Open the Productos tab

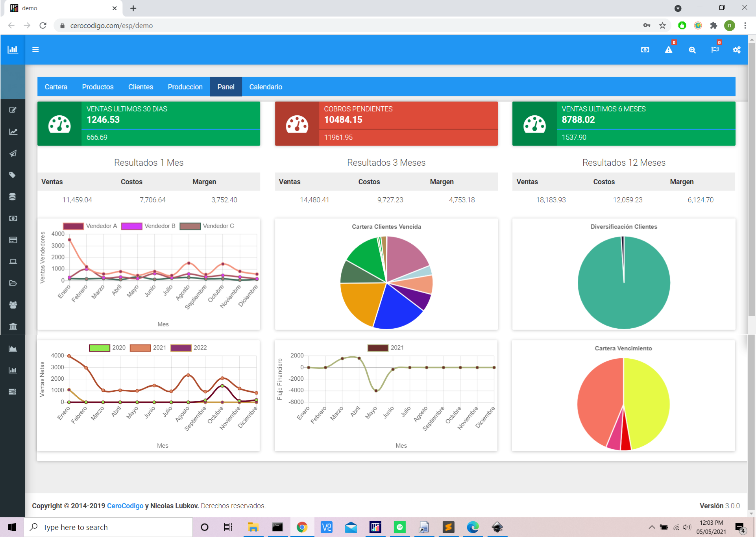tap(98, 87)
